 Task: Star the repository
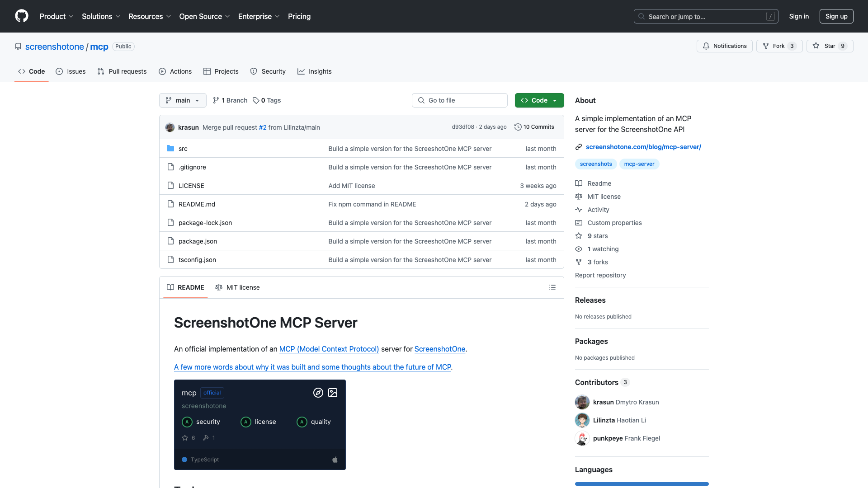(830, 46)
